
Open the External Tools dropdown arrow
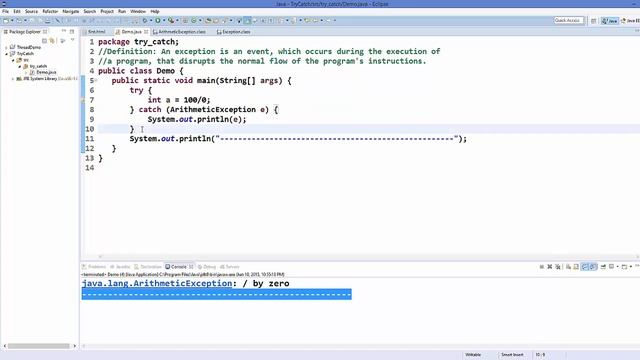(177, 20)
